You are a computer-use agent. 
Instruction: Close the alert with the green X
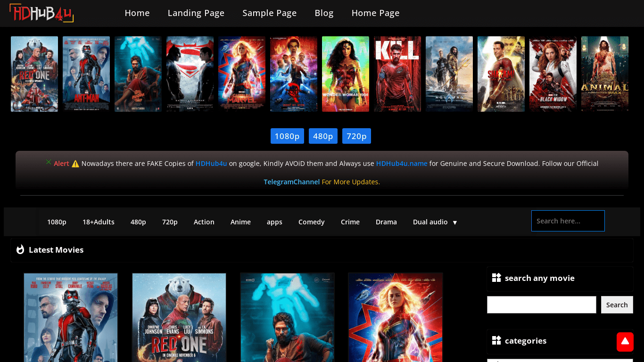(49, 162)
